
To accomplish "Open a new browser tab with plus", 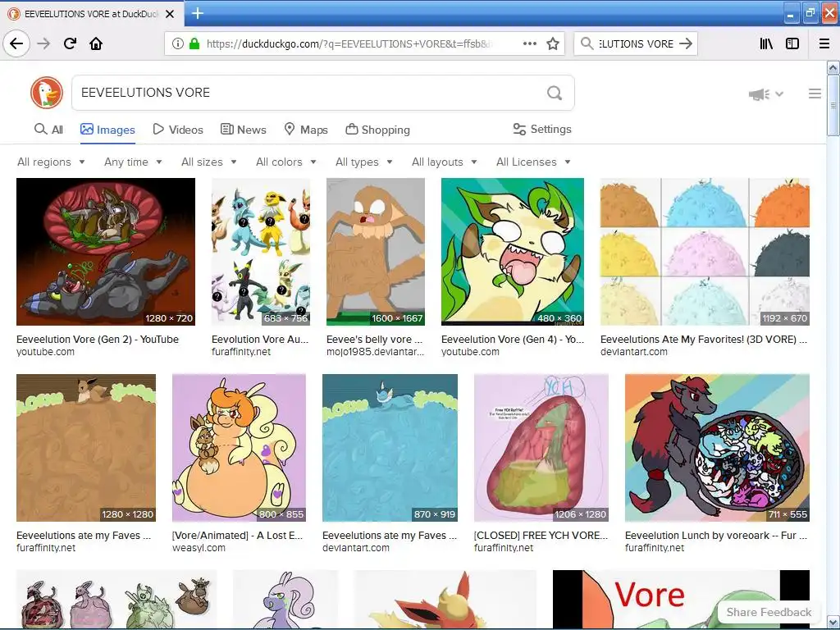I will pos(197,13).
